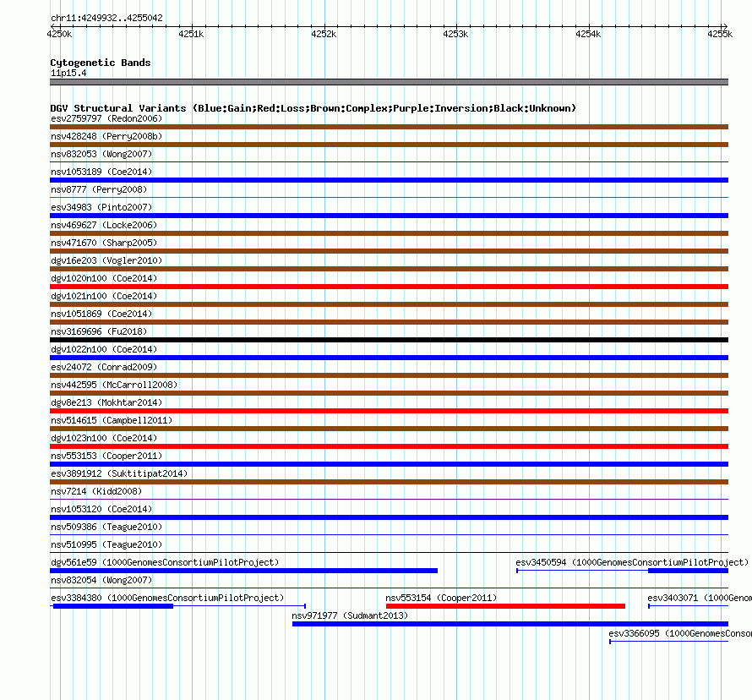The width and height of the screenshot is (752, 700).
Task: Click the 4251k ruler position label
Action: [x=191, y=34]
